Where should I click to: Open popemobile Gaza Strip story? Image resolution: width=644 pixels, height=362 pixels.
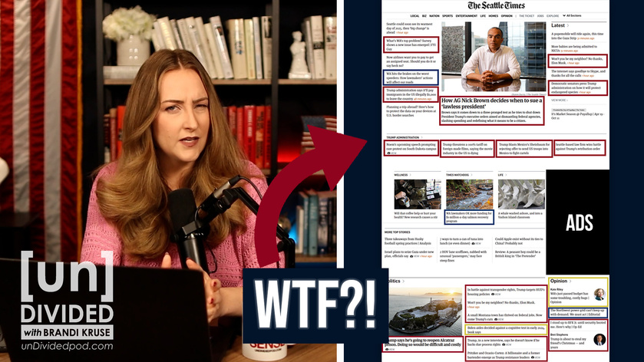pos(577,36)
